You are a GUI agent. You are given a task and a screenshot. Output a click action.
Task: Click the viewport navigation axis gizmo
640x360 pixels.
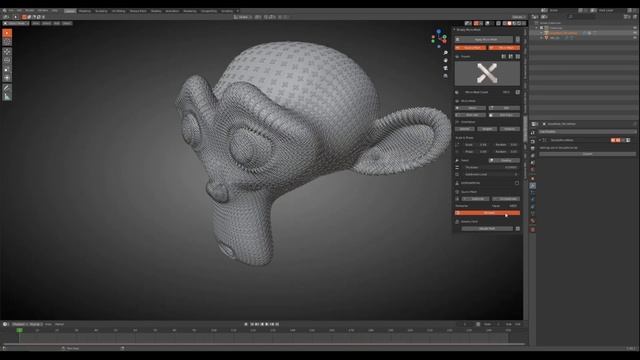[440, 38]
